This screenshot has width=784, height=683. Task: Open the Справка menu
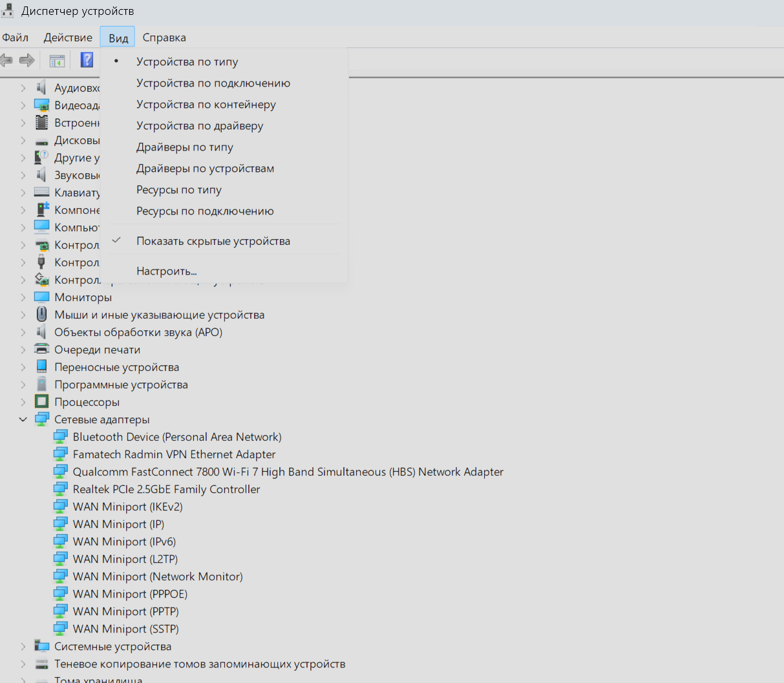[x=164, y=37]
